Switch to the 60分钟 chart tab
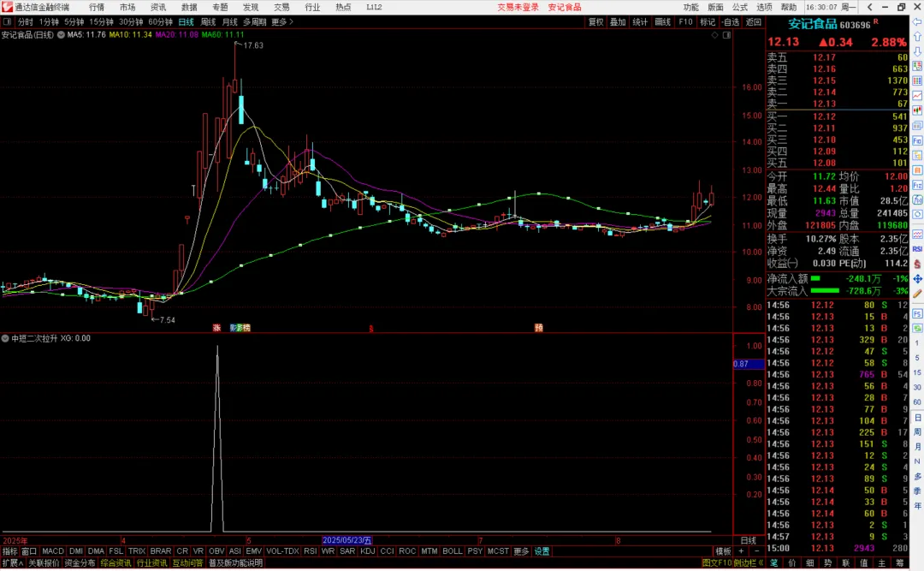924x571 pixels. click(x=160, y=21)
